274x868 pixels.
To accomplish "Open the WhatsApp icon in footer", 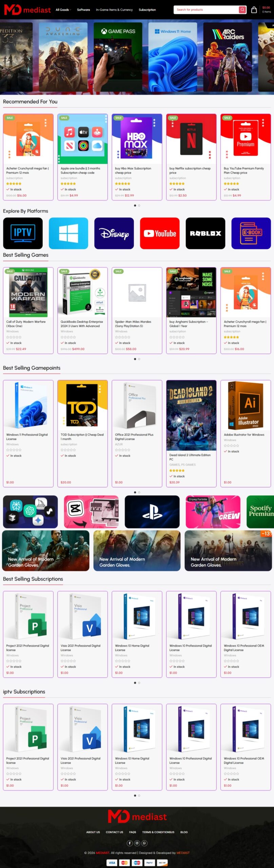I will 144,843.
